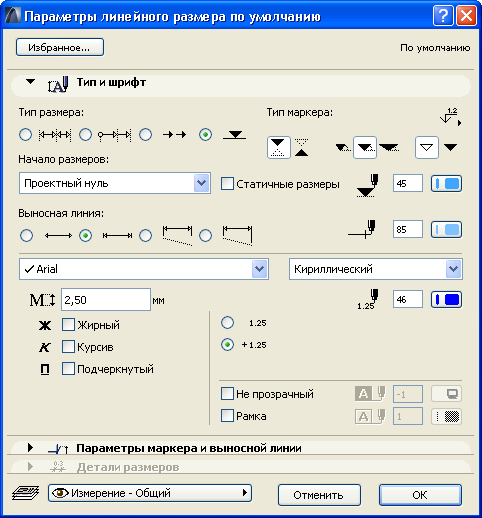482x518 pixels.
Task: Click the marker parameters panel icon
Action: (x=58, y=449)
